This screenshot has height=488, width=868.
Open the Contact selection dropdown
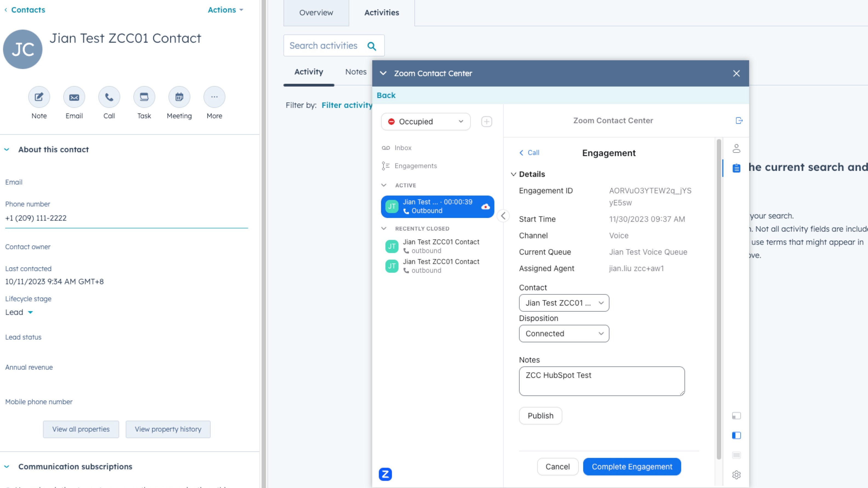[x=564, y=303]
